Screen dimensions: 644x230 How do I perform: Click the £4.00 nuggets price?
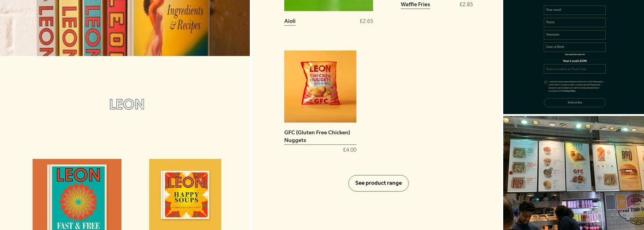coord(350,150)
